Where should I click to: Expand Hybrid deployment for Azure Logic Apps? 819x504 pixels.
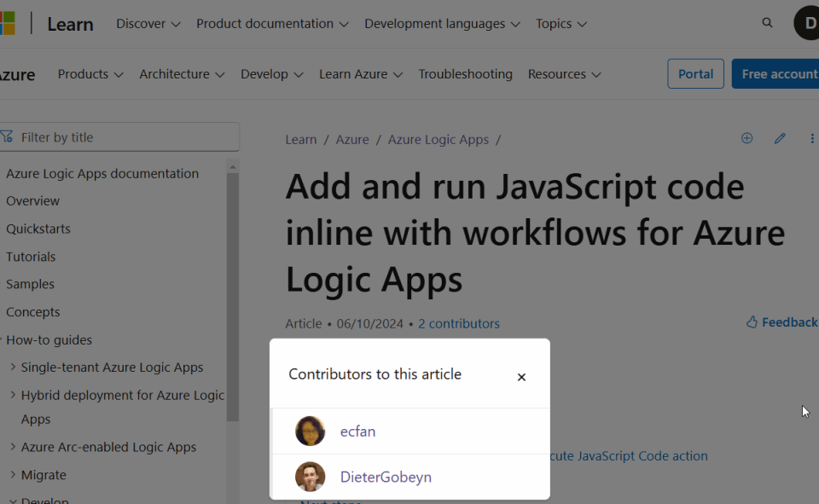coord(13,395)
